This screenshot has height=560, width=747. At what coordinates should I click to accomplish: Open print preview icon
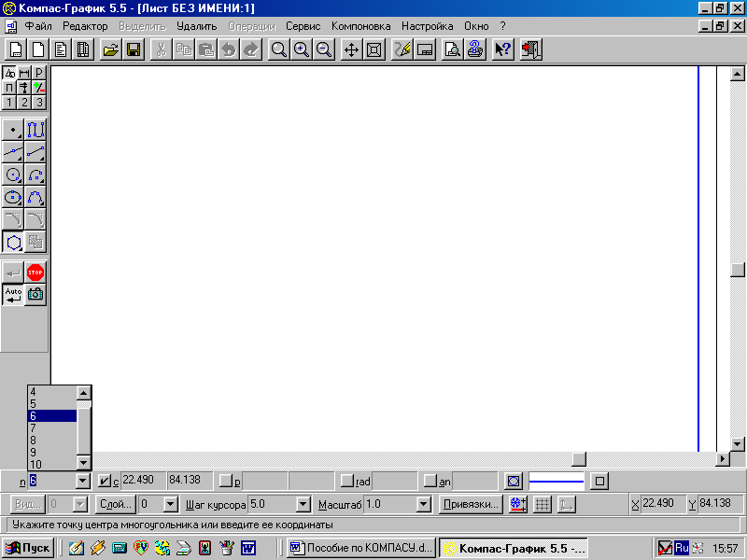pyautogui.click(x=452, y=49)
